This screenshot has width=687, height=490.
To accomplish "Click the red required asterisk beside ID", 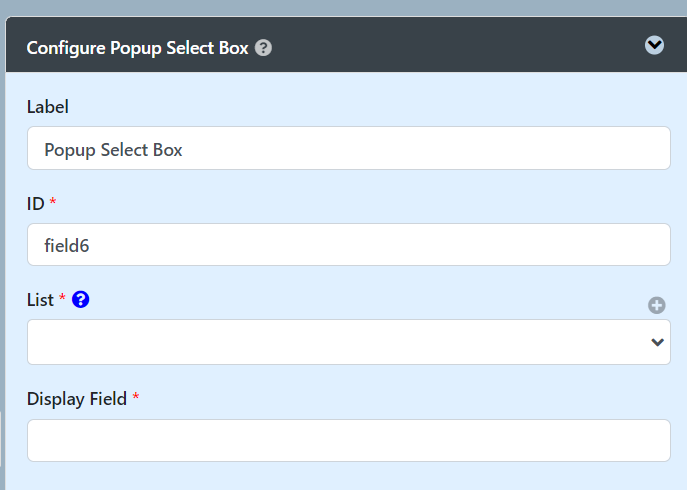I will click(53, 202).
